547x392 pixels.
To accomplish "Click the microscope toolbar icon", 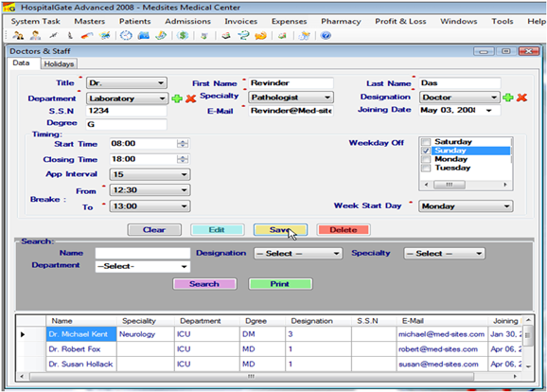I will click(x=70, y=36).
